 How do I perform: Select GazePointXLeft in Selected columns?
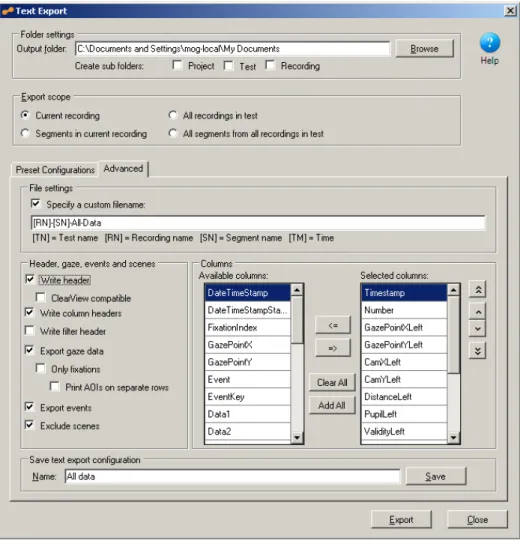(404, 327)
